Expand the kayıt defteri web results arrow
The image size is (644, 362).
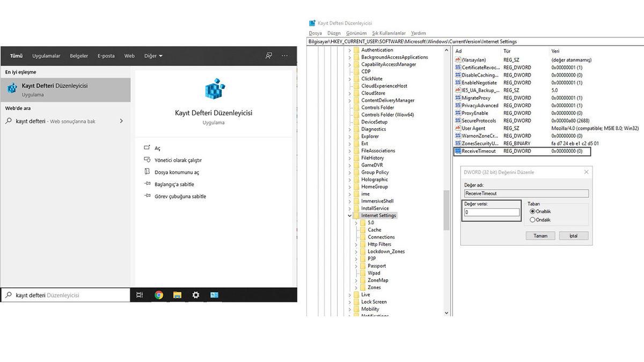121,121
